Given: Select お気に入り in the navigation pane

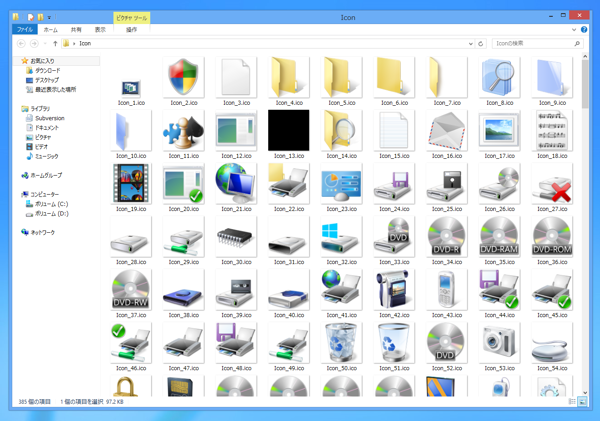Looking at the screenshot, I should (x=42, y=61).
